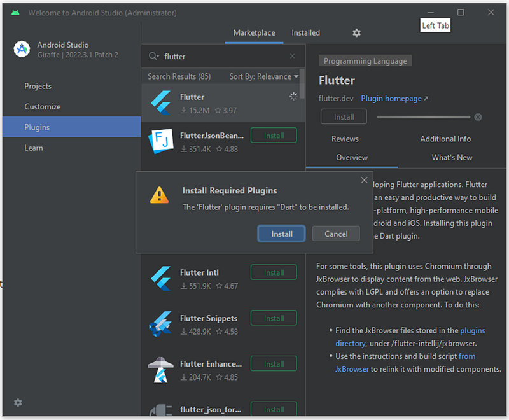
Task: Install the Flutter Enhance plugin
Action: 274,364
